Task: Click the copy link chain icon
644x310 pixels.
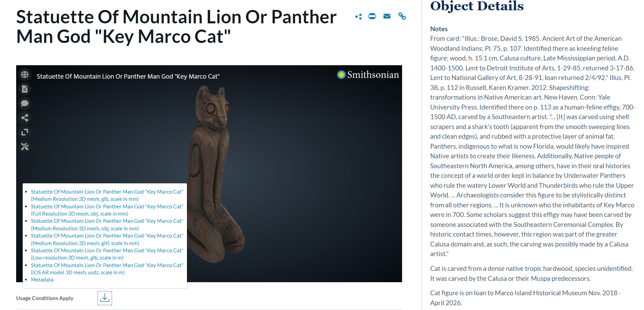Action: (x=402, y=16)
